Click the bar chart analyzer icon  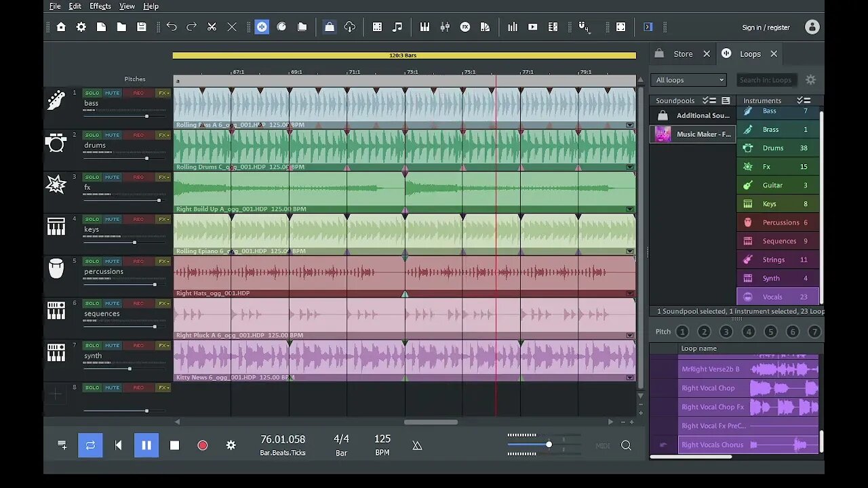point(513,27)
